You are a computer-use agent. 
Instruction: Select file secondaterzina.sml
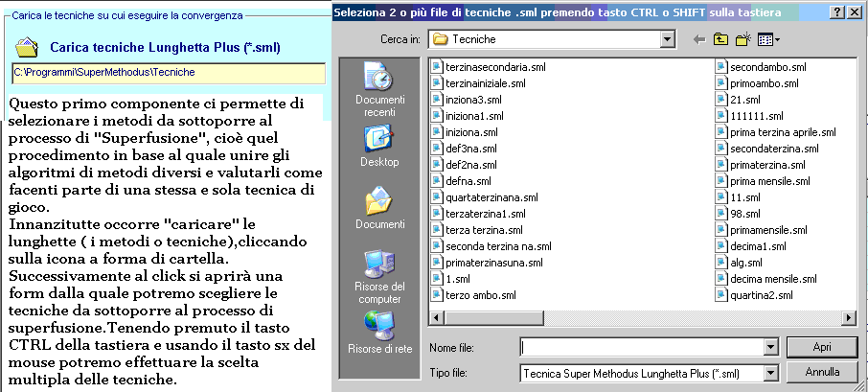[766, 149]
